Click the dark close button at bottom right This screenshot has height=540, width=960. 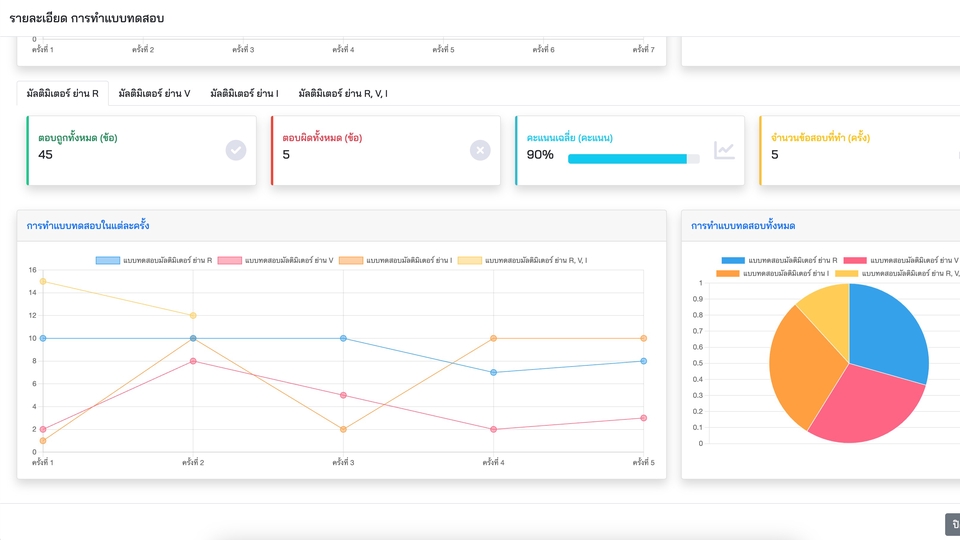click(x=953, y=525)
